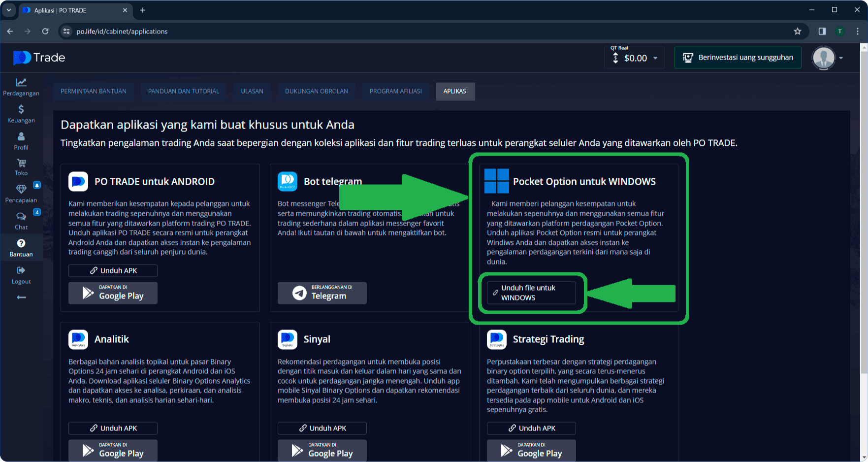This screenshot has height=462, width=868.
Task: Click the page vertical scrollbar
Action: [864, 212]
